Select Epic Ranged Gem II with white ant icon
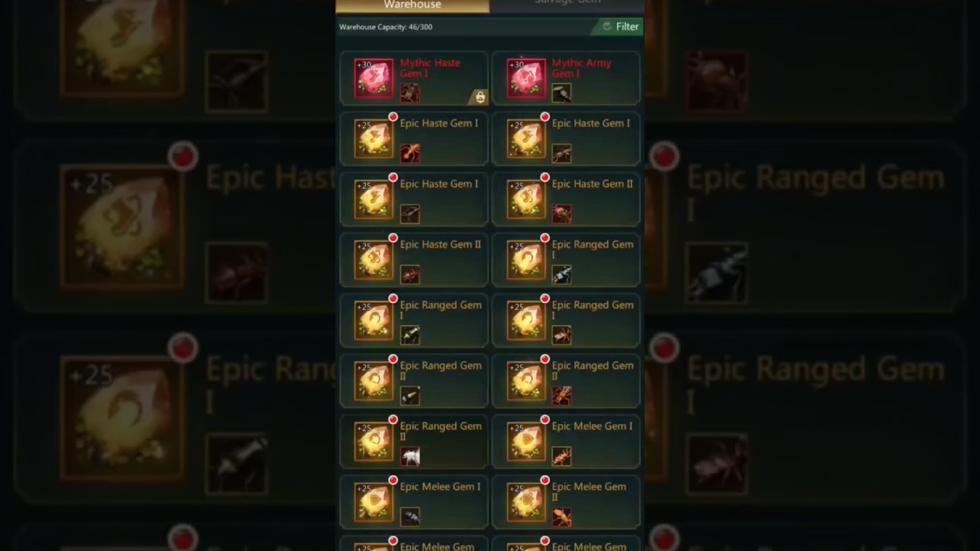The image size is (980, 551). tap(413, 442)
